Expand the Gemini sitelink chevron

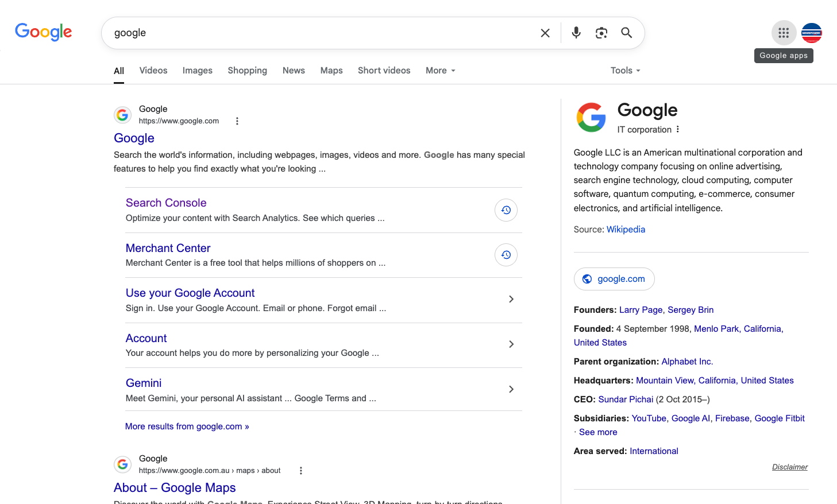pyautogui.click(x=511, y=389)
